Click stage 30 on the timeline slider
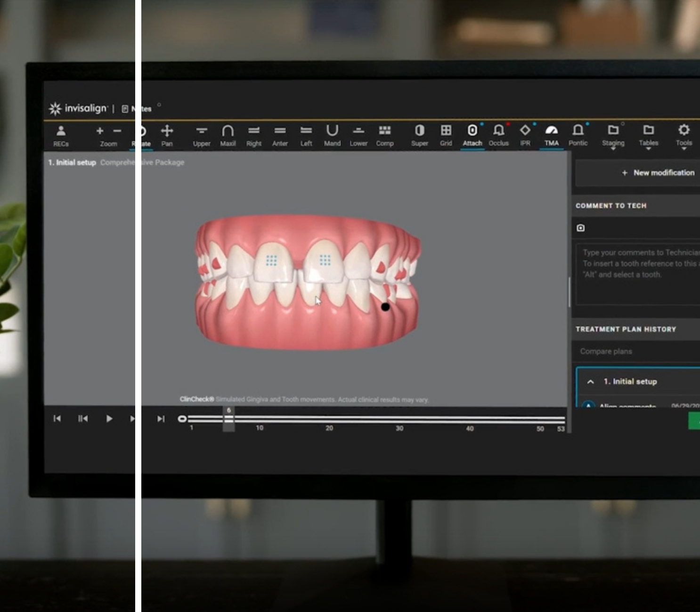The width and height of the screenshot is (700, 612). [x=399, y=419]
